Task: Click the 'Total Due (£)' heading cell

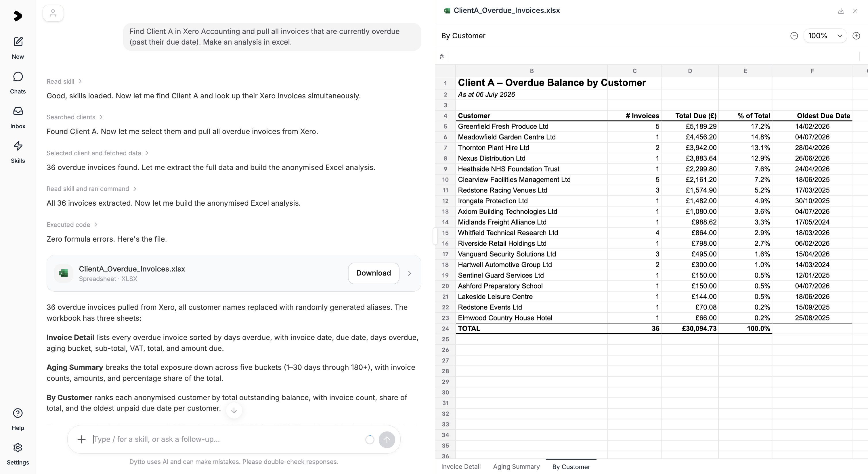Action: (x=690, y=116)
